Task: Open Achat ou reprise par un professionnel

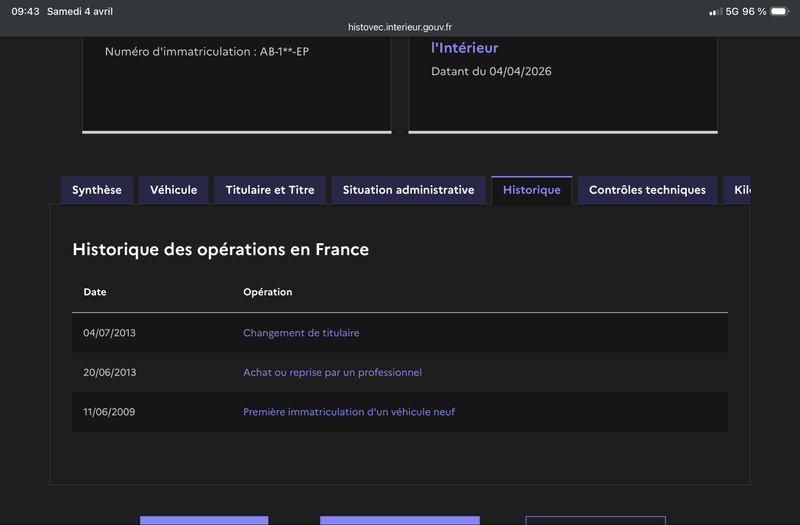Action: click(x=332, y=372)
